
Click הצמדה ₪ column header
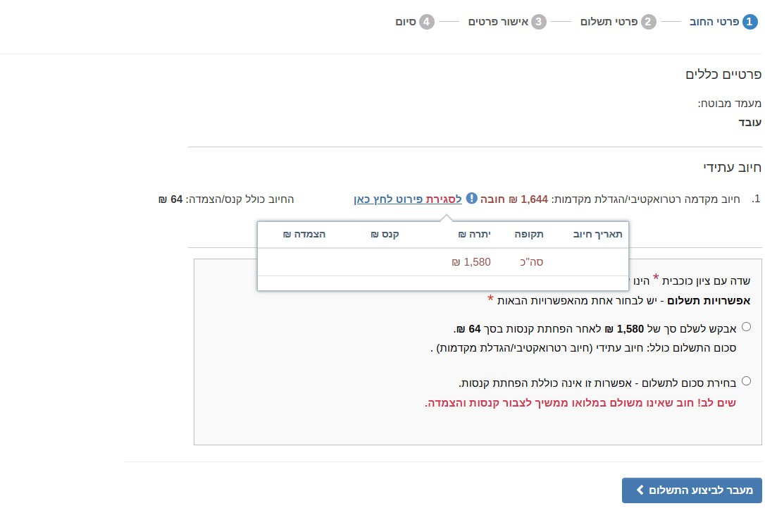[x=304, y=234]
